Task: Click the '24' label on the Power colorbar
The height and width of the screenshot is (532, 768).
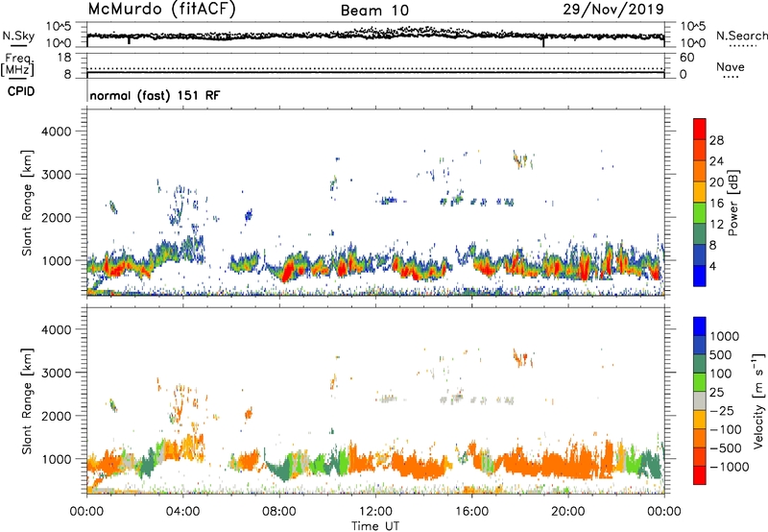Action: coord(716,161)
